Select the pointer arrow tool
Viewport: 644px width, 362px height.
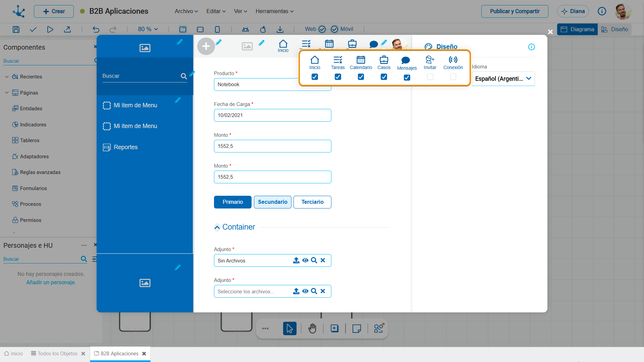[290, 328]
